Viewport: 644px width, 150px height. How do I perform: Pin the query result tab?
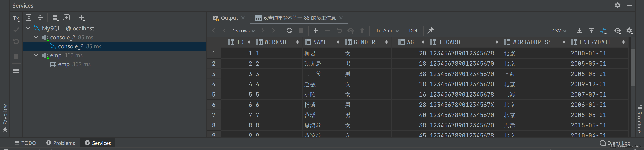click(x=430, y=30)
